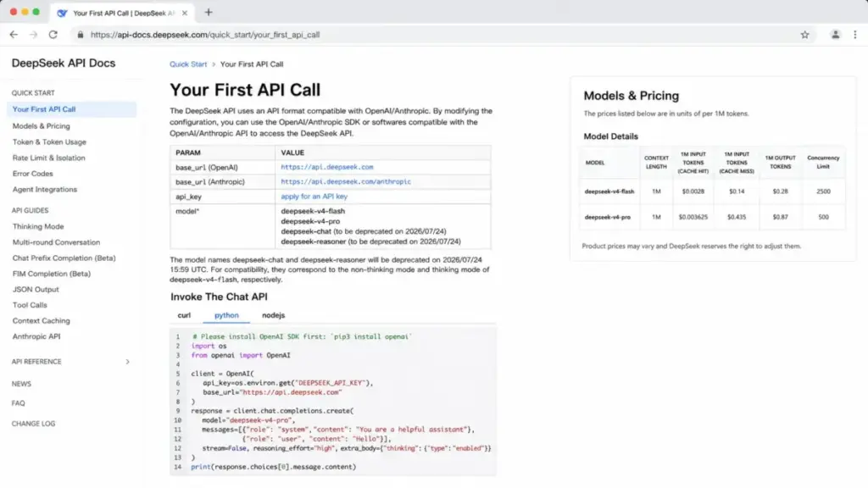Bookmark this page with the star icon
Viewport: 868px width, 488px height.
804,34
